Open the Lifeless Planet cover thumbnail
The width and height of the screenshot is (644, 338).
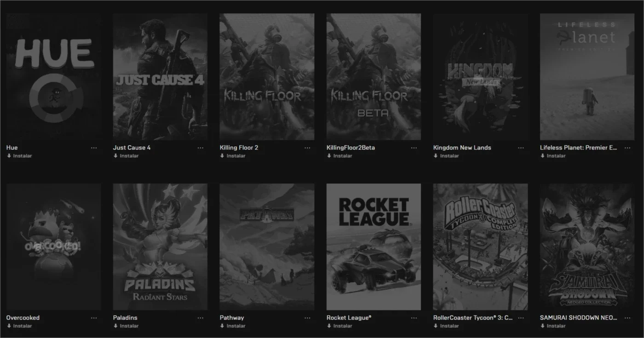click(587, 77)
